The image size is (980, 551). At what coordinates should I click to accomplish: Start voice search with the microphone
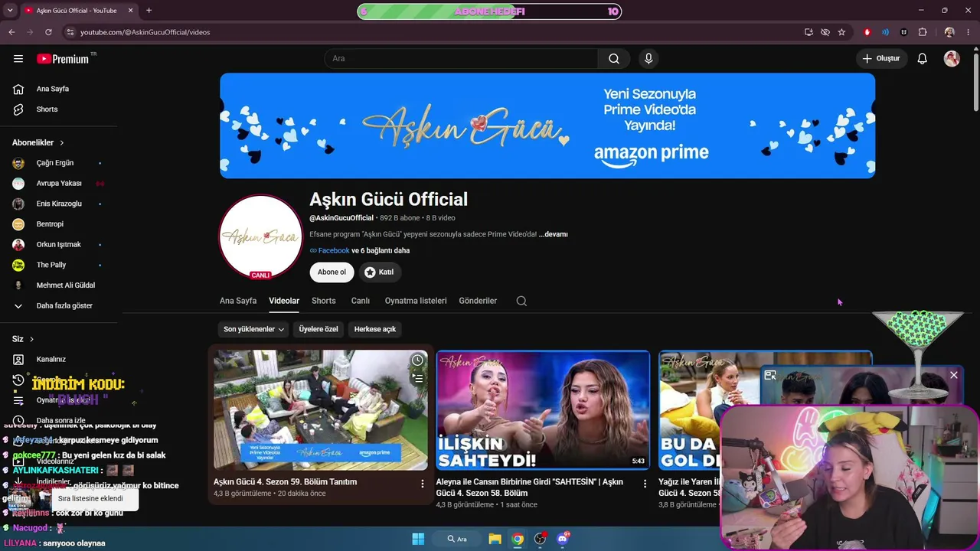pyautogui.click(x=648, y=58)
